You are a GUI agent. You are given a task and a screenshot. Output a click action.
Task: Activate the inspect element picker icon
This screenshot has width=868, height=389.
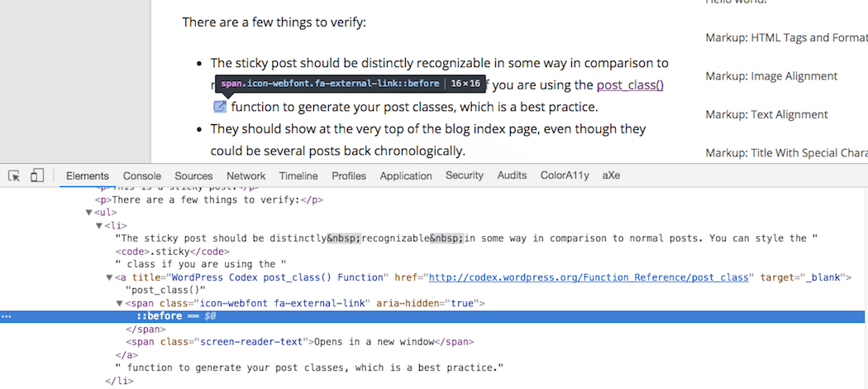[x=14, y=175]
